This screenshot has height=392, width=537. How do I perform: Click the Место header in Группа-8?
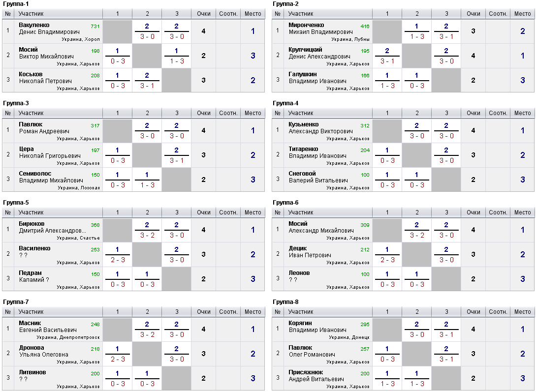coord(522,311)
